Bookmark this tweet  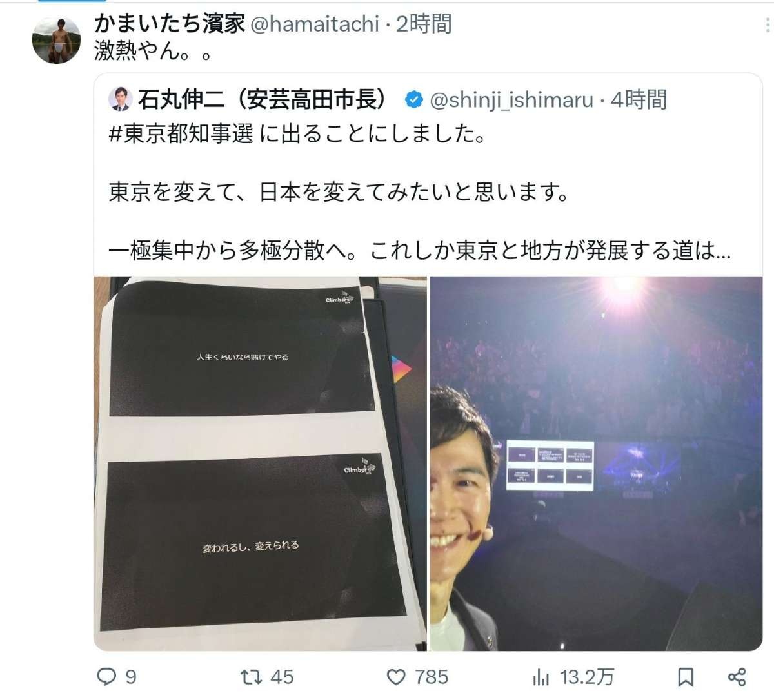point(686,677)
